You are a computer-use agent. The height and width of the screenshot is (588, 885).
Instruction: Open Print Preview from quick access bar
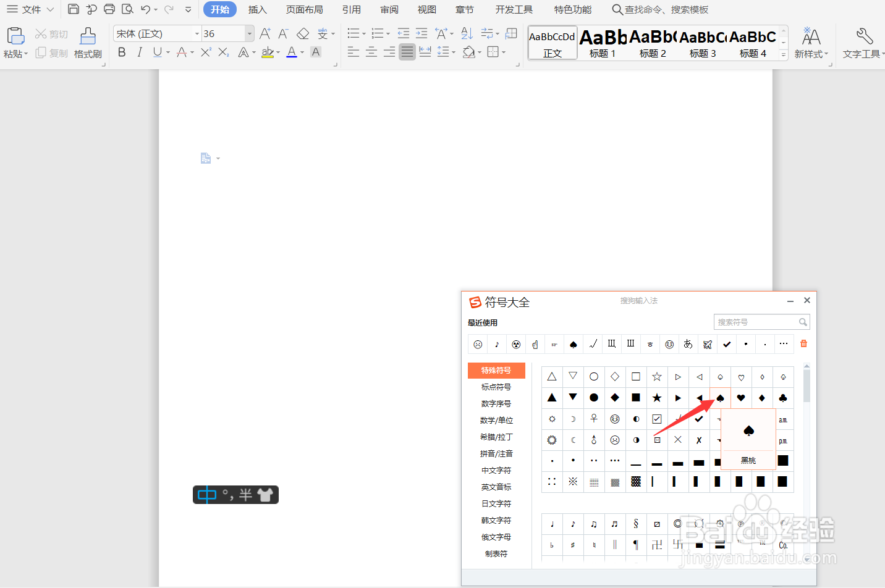(127, 9)
